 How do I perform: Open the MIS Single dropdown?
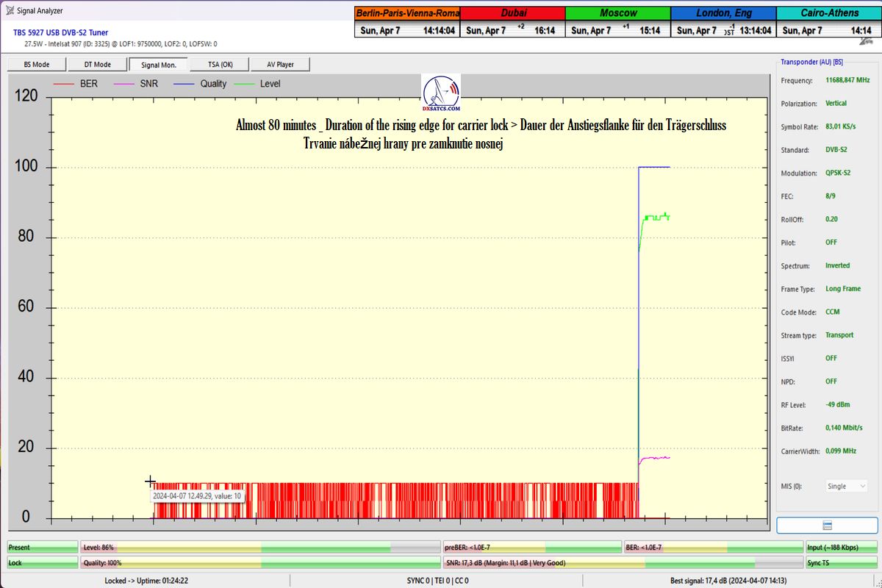click(x=846, y=486)
